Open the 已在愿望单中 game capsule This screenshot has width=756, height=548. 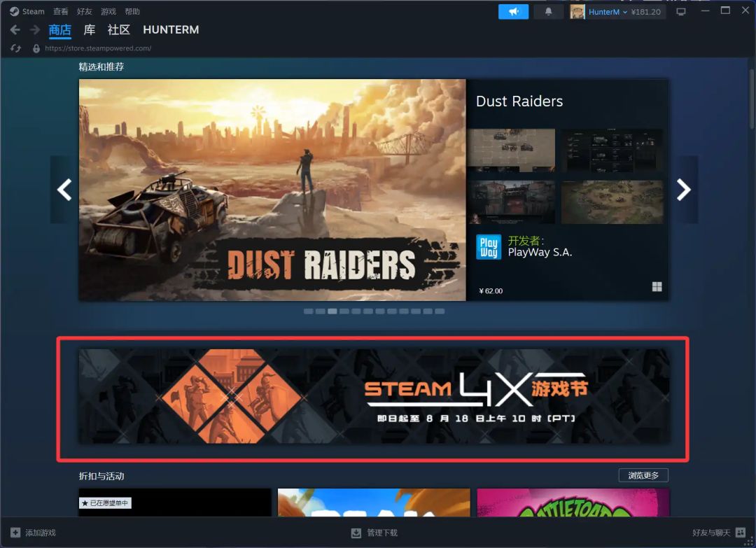pos(175,503)
